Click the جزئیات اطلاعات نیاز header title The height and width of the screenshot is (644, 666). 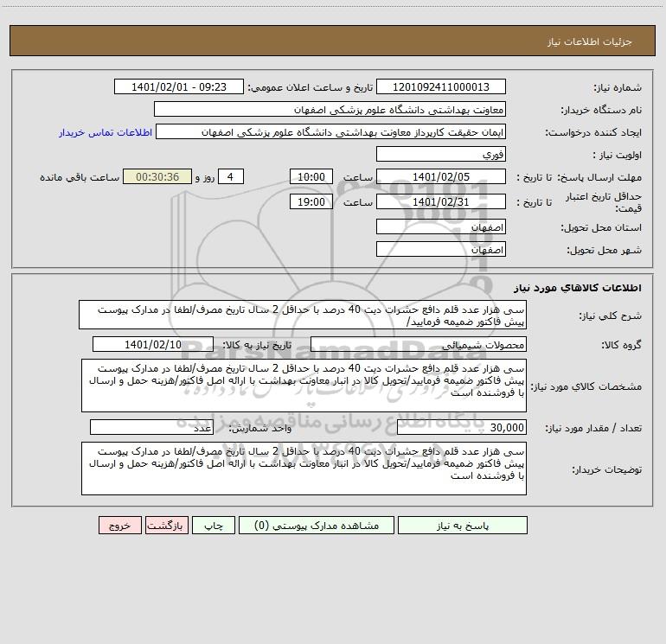click(590, 41)
